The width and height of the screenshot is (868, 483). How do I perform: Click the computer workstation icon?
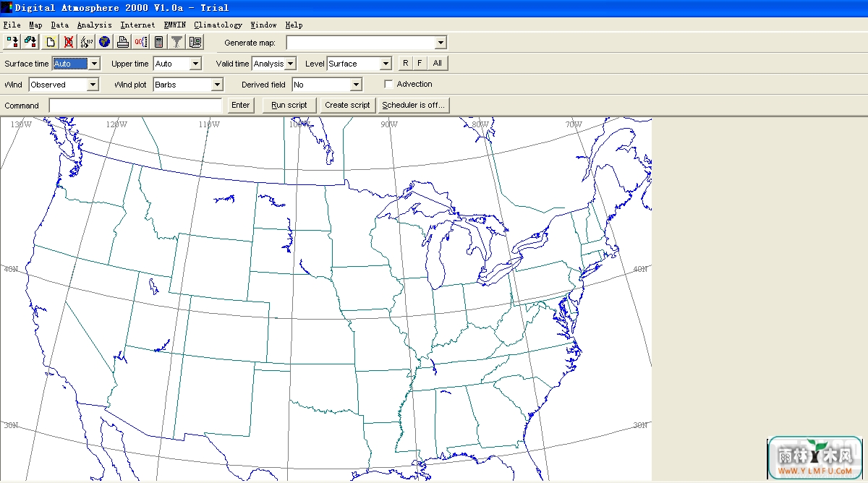tap(195, 42)
